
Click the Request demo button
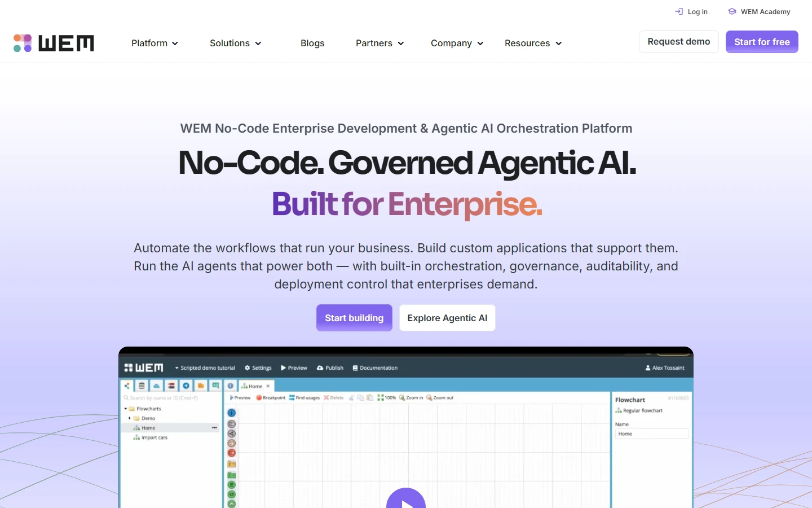click(x=679, y=42)
